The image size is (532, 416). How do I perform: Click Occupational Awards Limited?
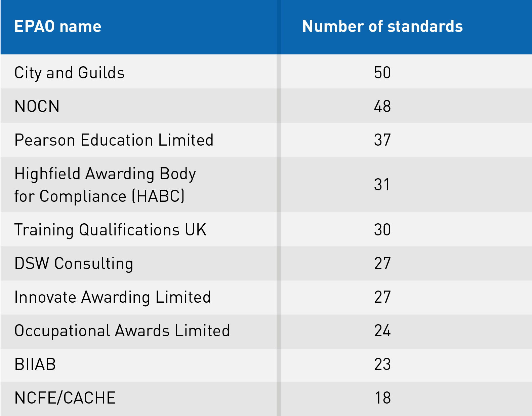coord(122,331)
